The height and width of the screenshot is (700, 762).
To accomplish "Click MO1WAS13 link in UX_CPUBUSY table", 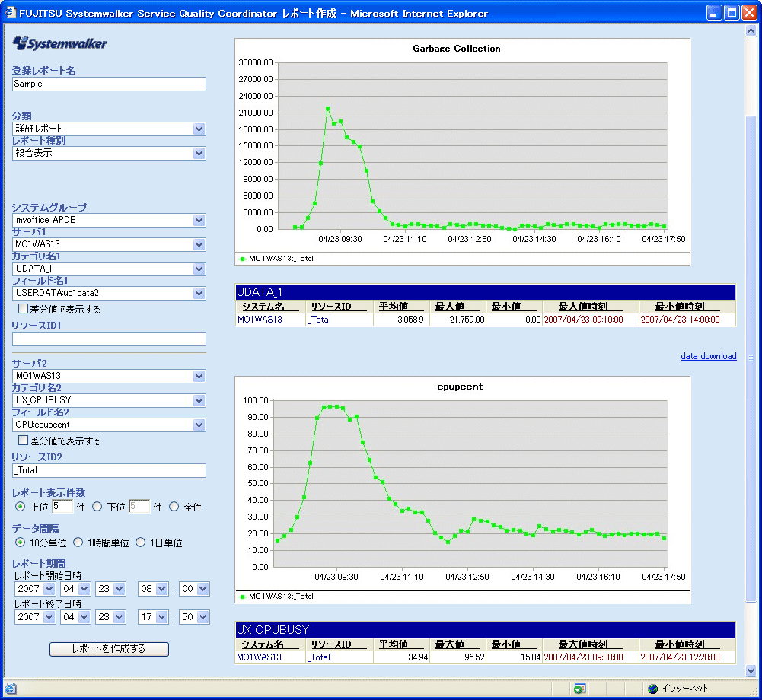I will (260, 657).
